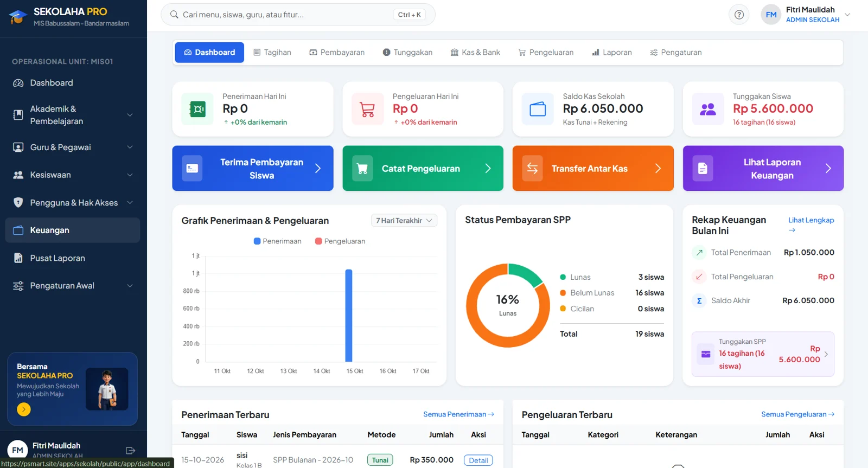Open Semua Penerimaan link
Screen dimensions: 868x468
coord(458,414)
